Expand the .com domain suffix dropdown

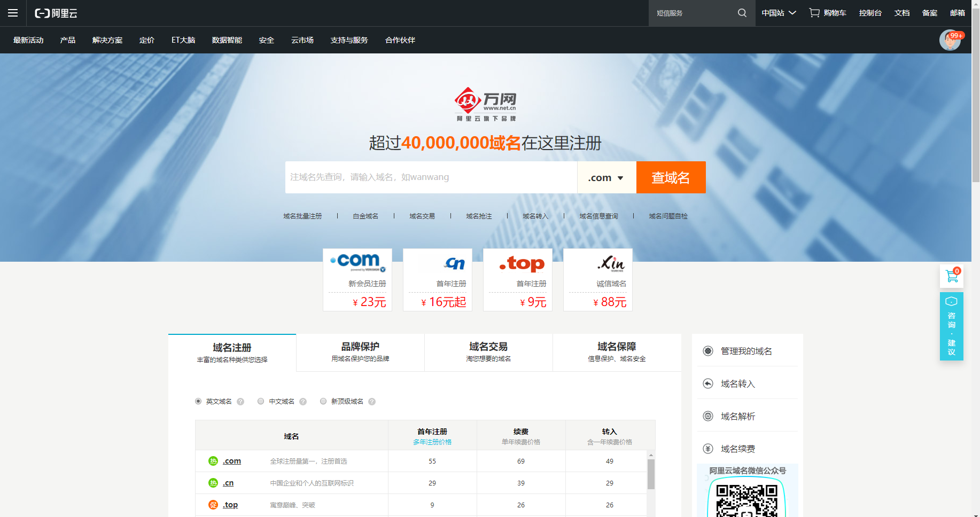pos(606,177)
